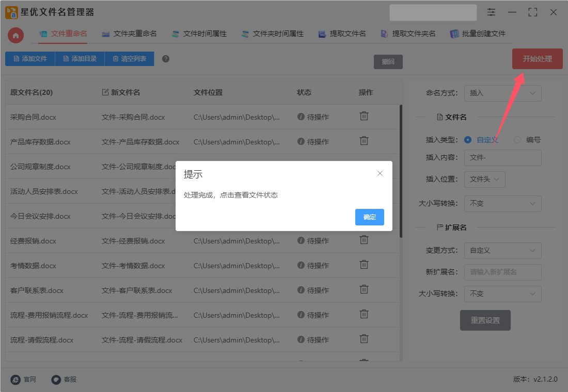Delete the 产品库存数据.docx row with trash icon

click(364, 141)
